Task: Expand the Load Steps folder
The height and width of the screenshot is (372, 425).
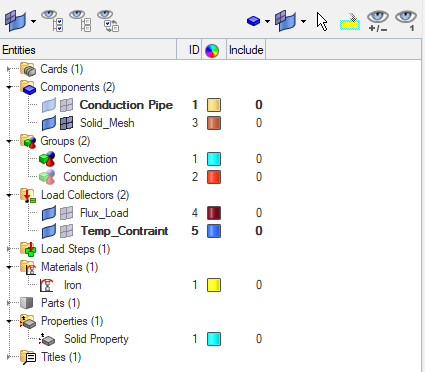Action: point(9,249)
